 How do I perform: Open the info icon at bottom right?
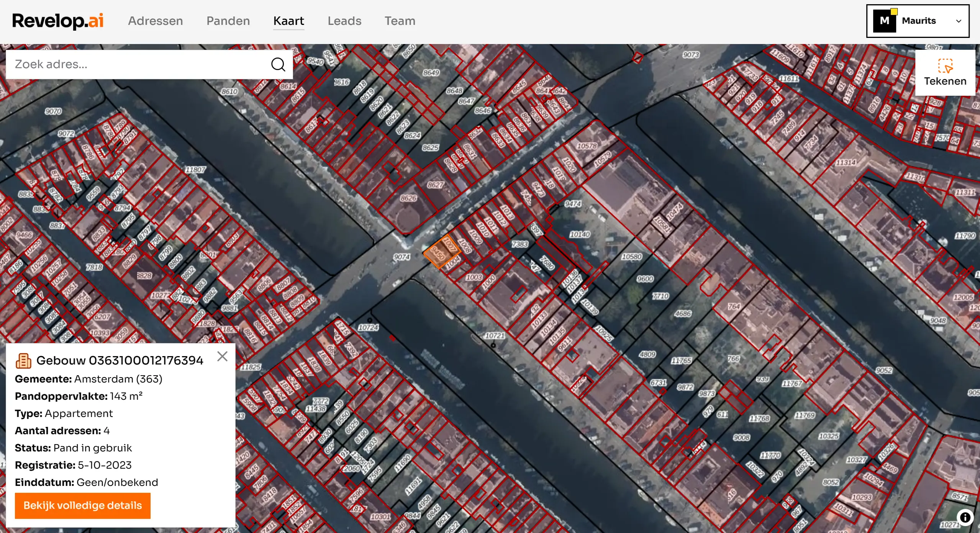965,518
